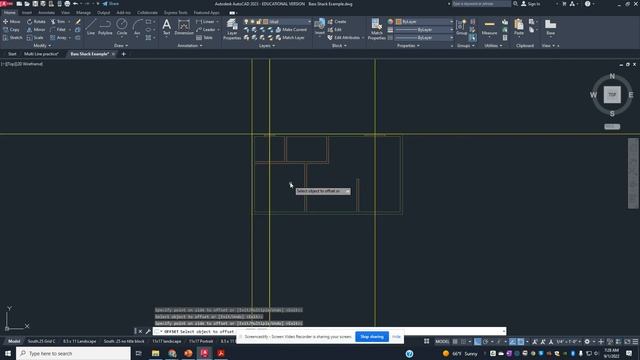Click the MODEL status bar button
The height and width of the screenshot is (360, 640).
pos(442,342)
